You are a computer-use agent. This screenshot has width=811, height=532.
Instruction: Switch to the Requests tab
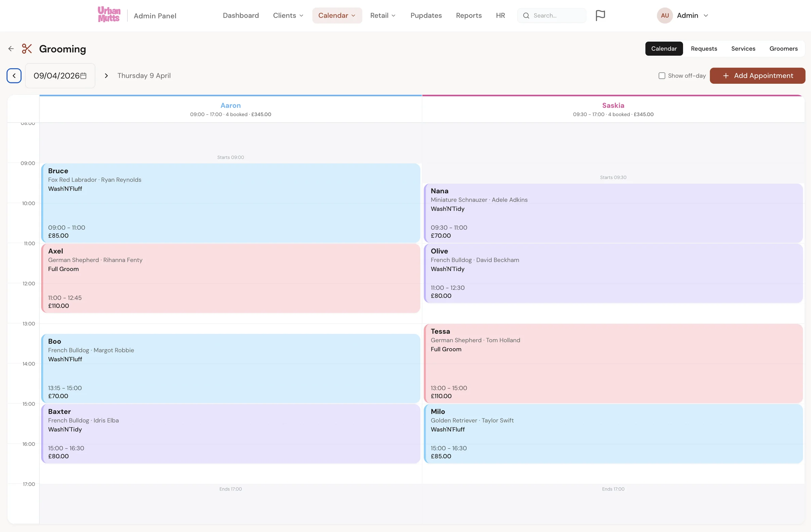tap(704, 49)
